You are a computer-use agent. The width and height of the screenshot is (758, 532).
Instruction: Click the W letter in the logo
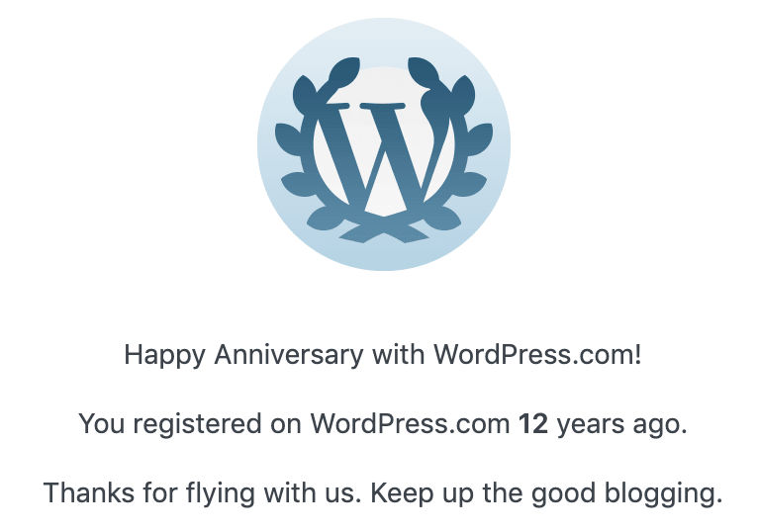pos(381,156)
